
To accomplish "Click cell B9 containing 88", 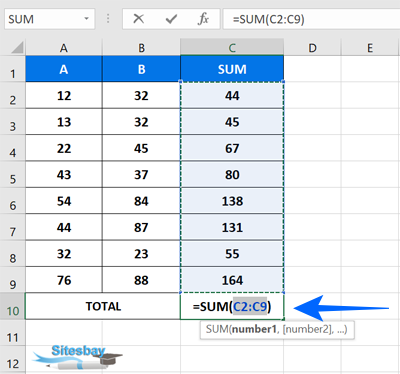I will tap(141, 280).
